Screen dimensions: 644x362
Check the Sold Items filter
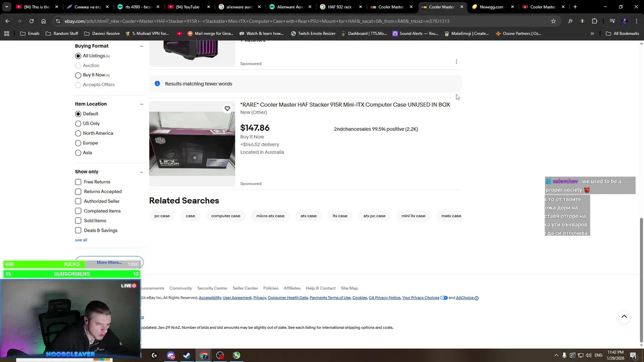pos(78,221)
